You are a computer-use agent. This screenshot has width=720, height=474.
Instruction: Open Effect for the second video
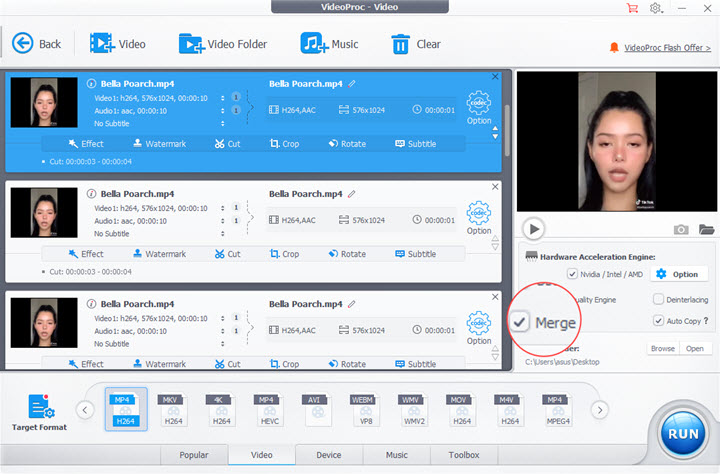click(86, 254)
